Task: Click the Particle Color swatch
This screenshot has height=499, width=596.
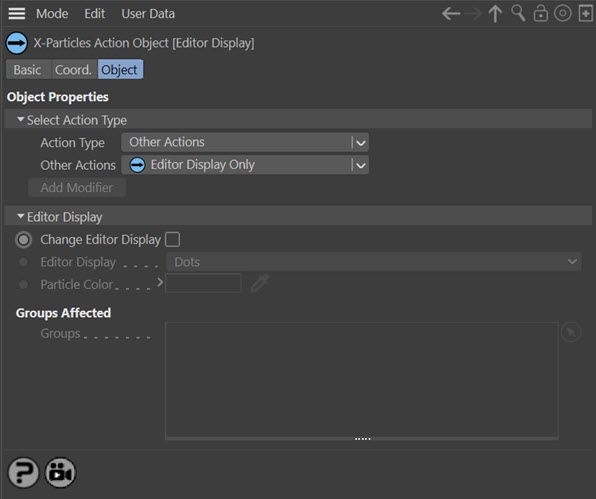Action: pyautogui.click(x=203, y=284)
